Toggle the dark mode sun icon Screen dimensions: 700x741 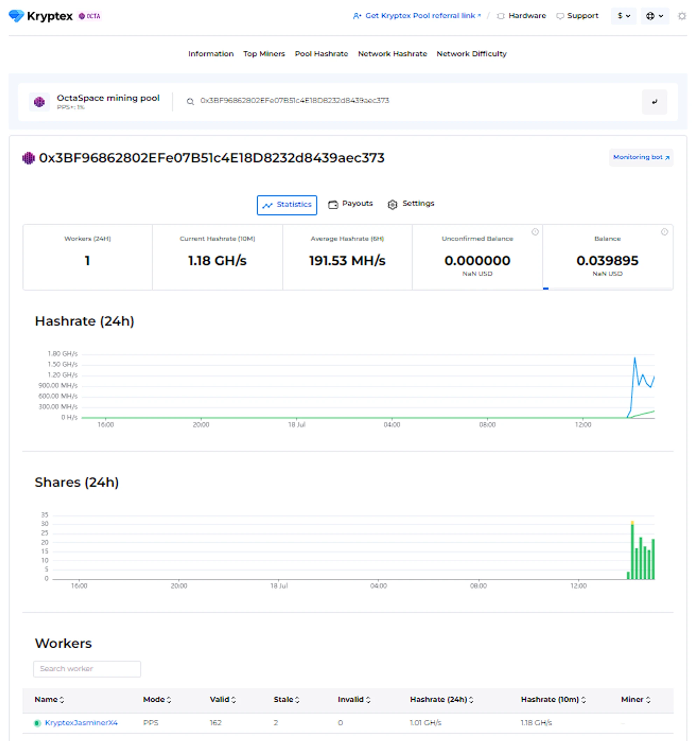point(682,16)
